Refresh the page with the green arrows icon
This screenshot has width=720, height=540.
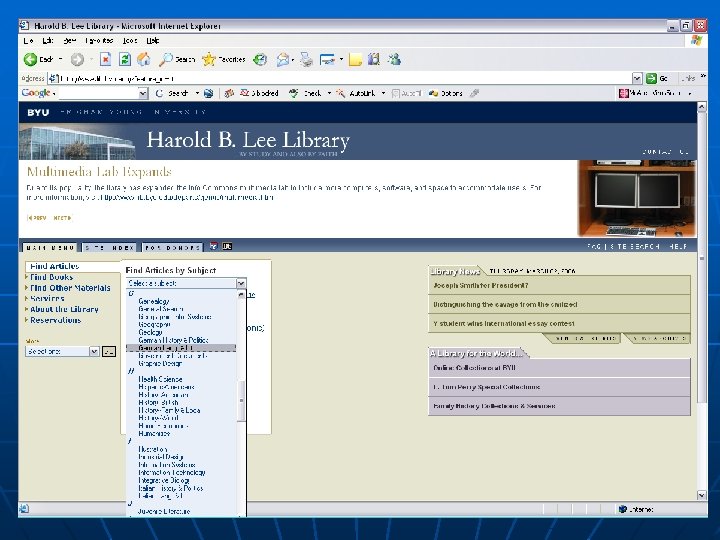[x=124, y=59]
